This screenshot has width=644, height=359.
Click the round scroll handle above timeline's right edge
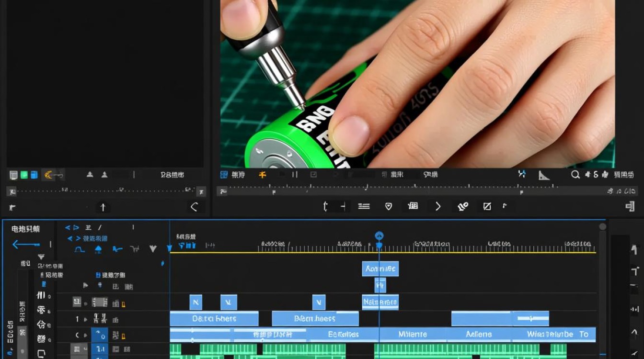tap(602, 227)
